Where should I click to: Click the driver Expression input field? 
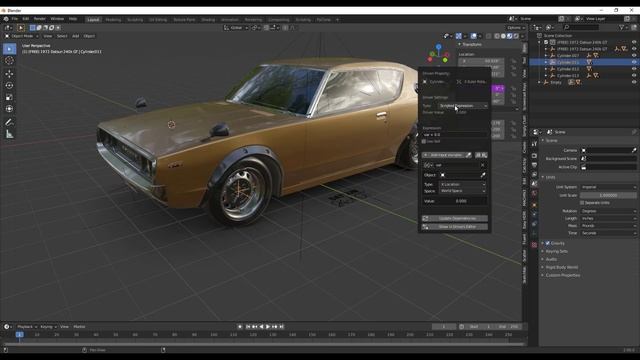455,134
